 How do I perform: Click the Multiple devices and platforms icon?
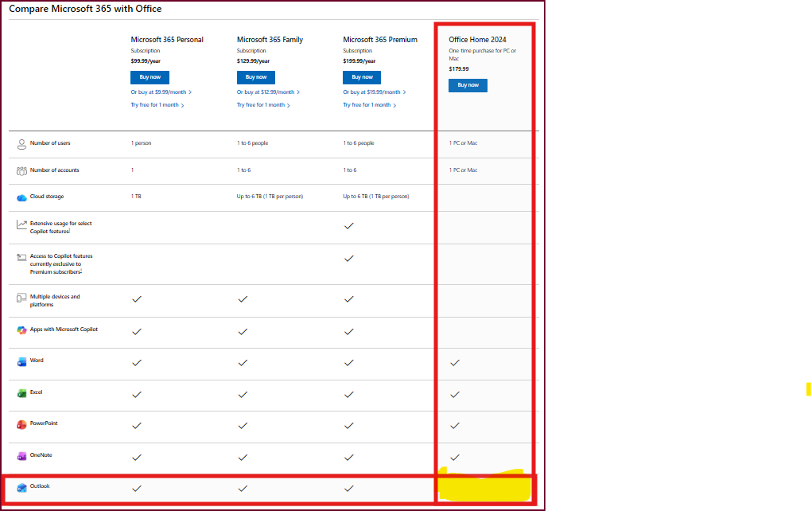coord(21,298)
